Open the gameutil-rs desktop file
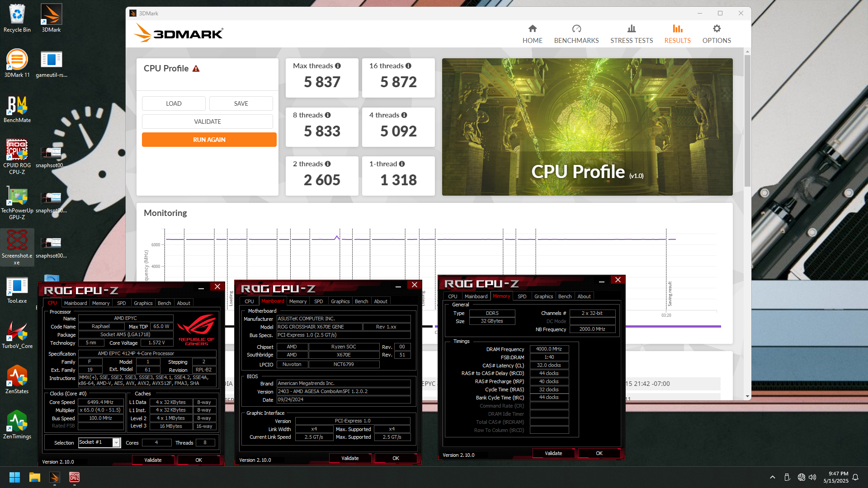Screen dimensions: 868x488 (51, 63)
